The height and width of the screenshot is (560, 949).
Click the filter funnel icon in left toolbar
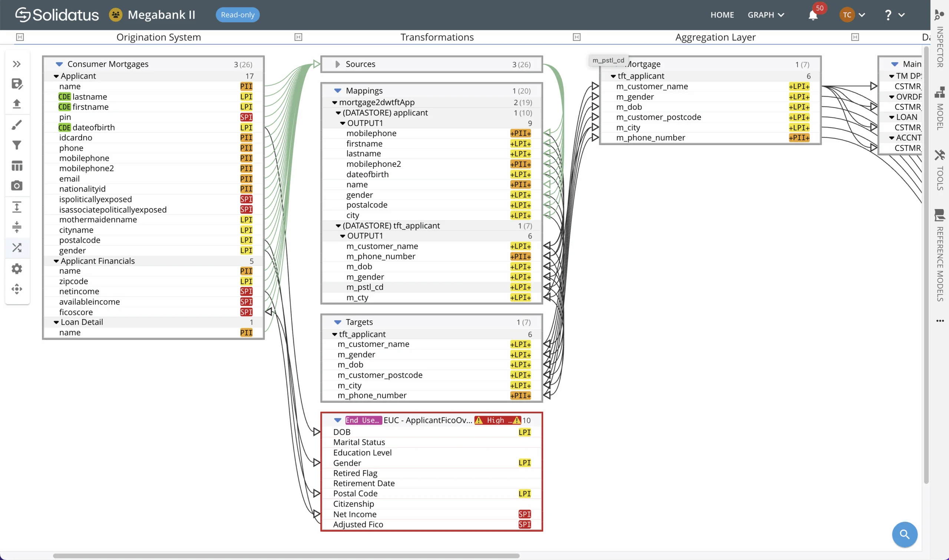pyautogui.click(x=17, y=145)
